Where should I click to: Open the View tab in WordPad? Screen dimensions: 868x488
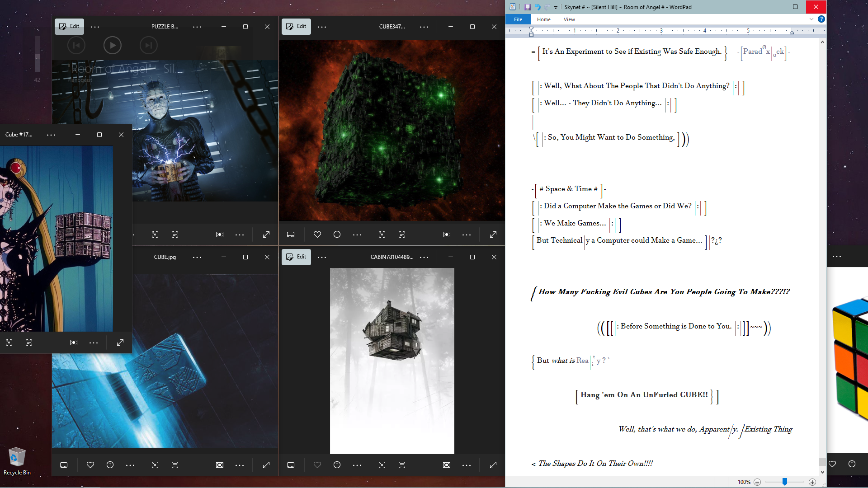coord(569,19)
